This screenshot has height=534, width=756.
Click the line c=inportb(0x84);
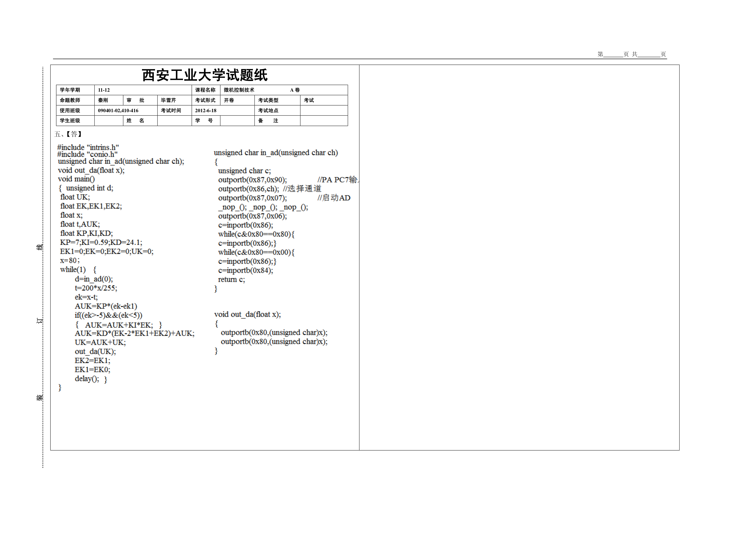point(246,271)
